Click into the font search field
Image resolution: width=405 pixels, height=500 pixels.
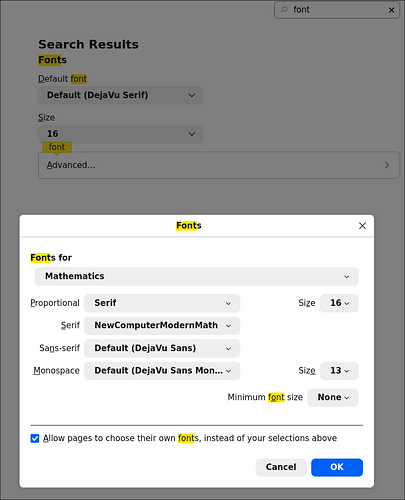pyautogui.click(x=337, y=10)
